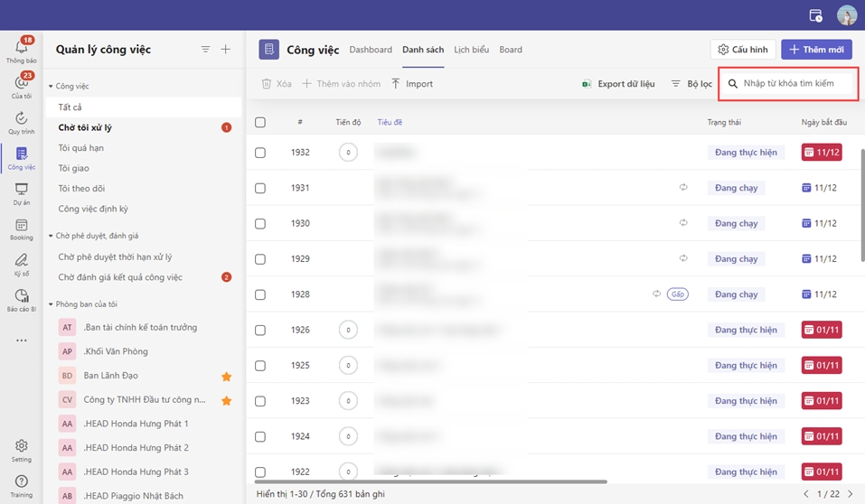Tick the checkbox for task 1932
The image size is (865, 504).
point(260,153)
